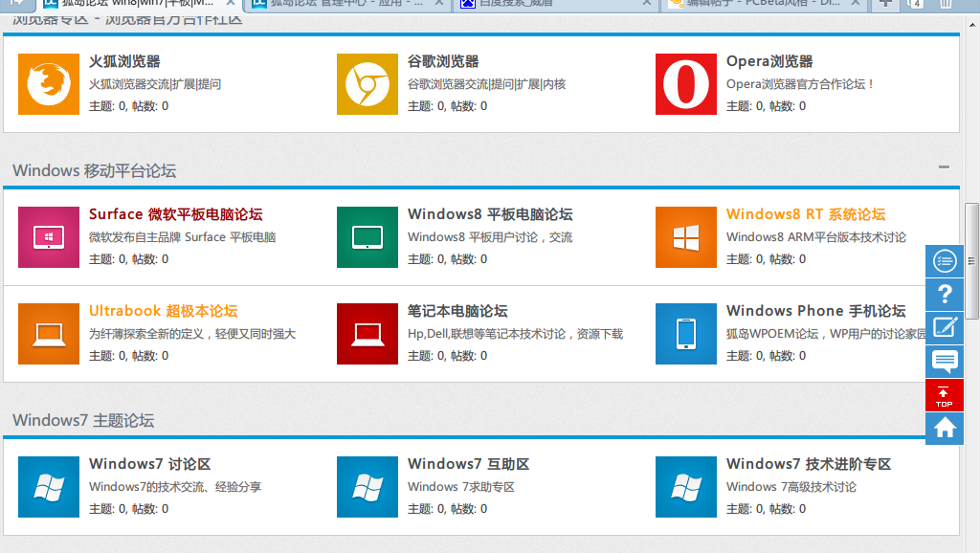Click the green Windows8 tablet forum icon
Screen dimensions: 980x553
pyautogui.click(x=367, y=237)
